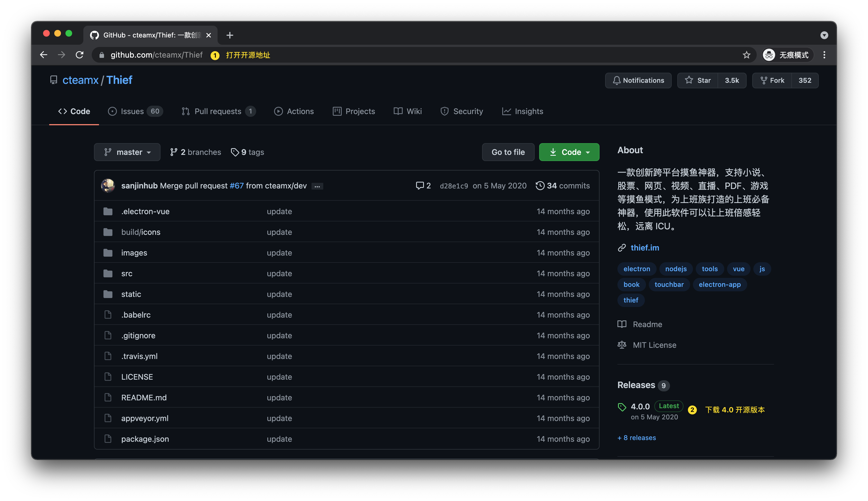Open the Thief repository name link

[119, 80]
